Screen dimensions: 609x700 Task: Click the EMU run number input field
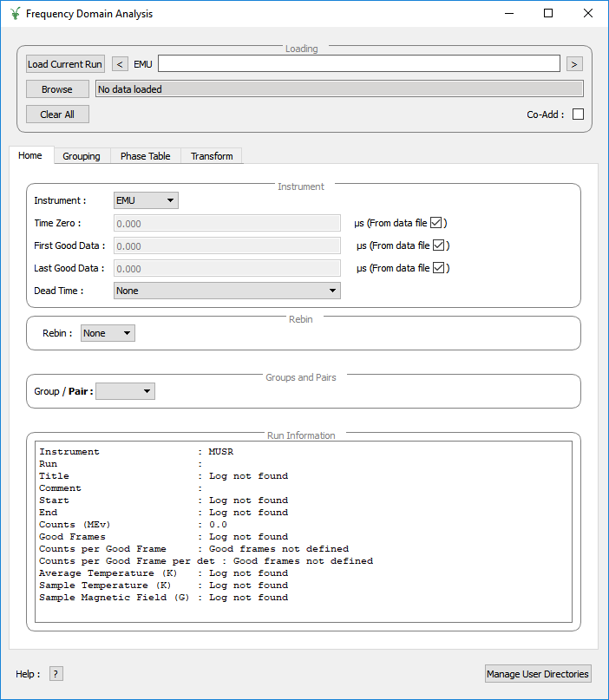click(358, 64)
